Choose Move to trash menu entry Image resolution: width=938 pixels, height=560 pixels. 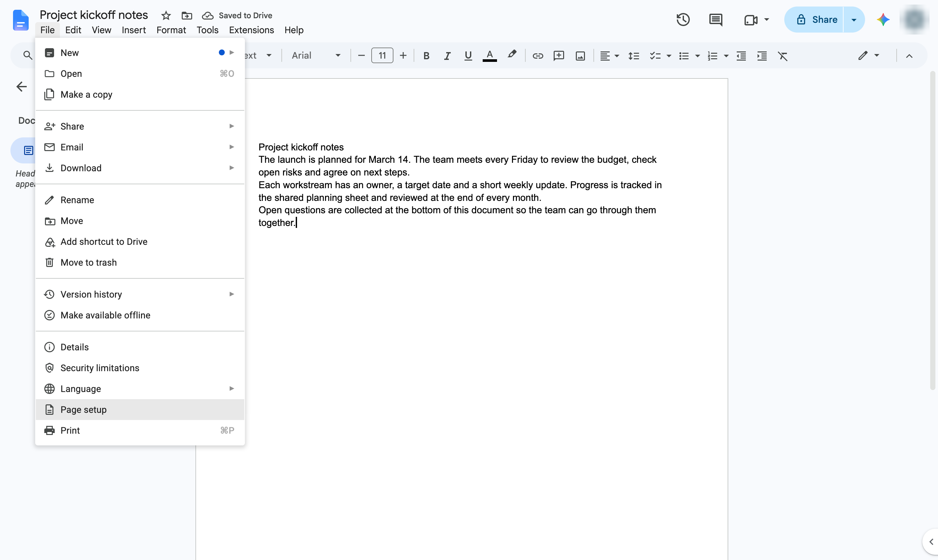click(140, 262)
